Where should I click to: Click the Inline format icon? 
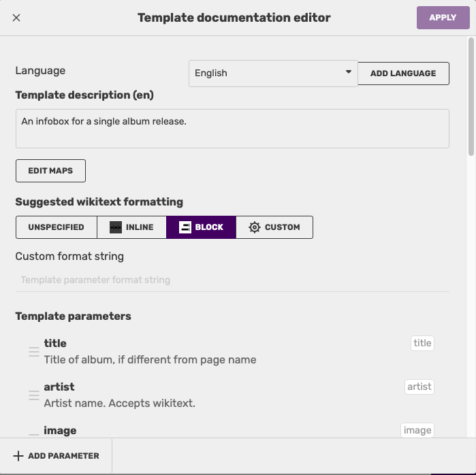pos(116,227)
